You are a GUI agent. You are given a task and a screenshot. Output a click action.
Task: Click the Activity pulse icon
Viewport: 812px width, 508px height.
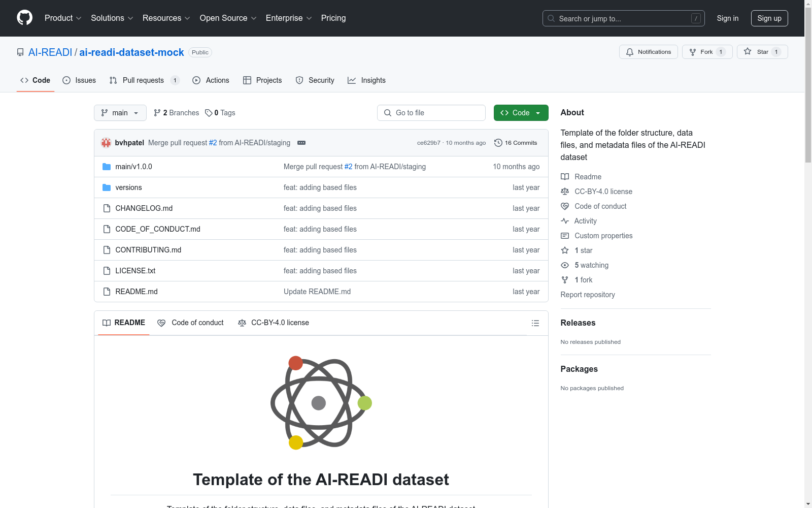pos(565,221)
